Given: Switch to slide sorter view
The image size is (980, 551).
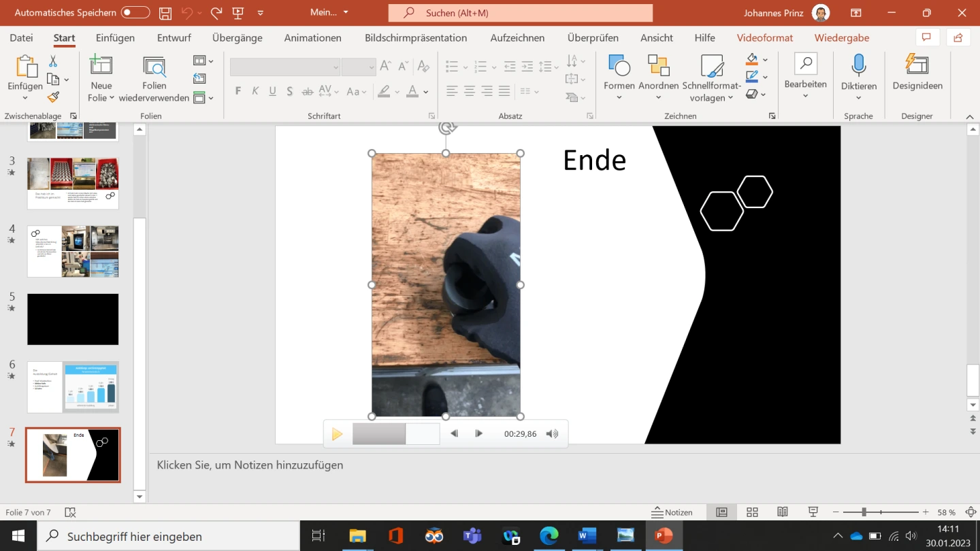Looking at the screenshot, I should coord(752,512).
